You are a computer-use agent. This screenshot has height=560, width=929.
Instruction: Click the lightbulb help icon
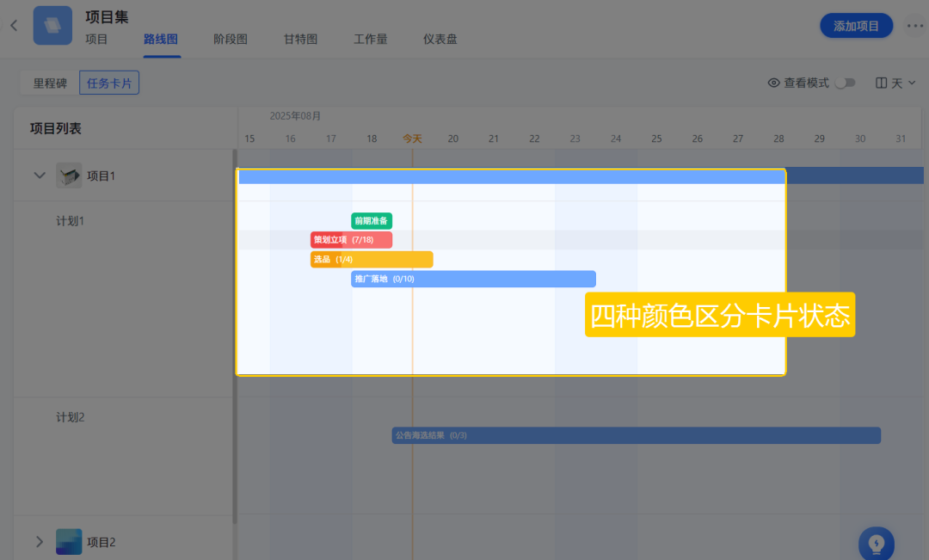(876, 544)
